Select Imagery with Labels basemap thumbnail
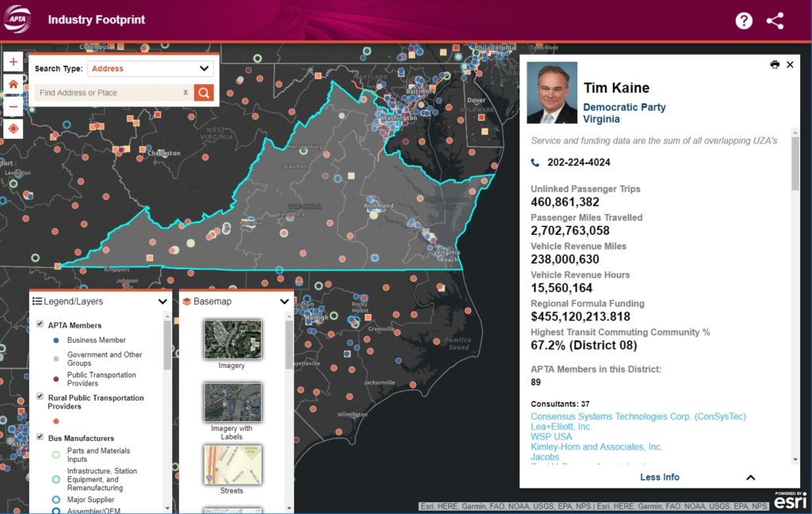812x514 pixels. pyautogui.click(x=232, y=403)
